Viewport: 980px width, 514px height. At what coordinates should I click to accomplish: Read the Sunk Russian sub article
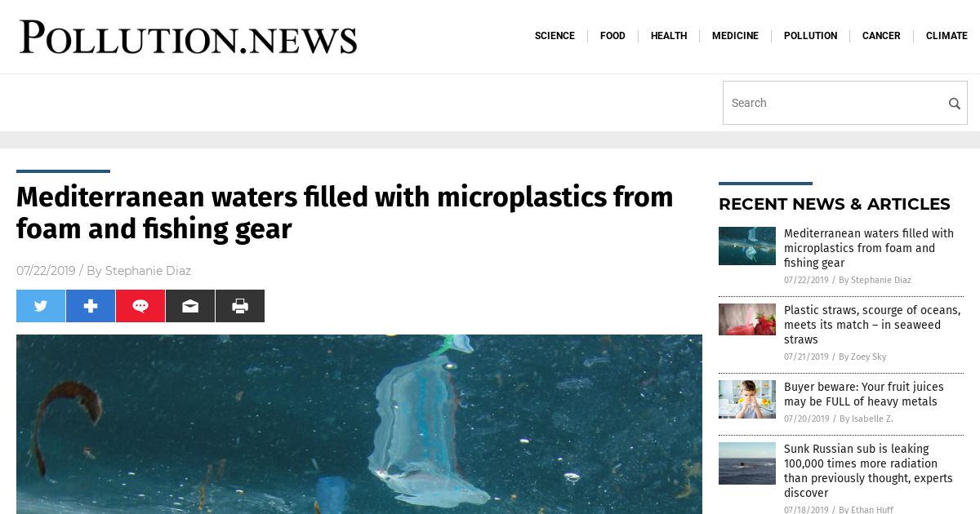(868, 471)
